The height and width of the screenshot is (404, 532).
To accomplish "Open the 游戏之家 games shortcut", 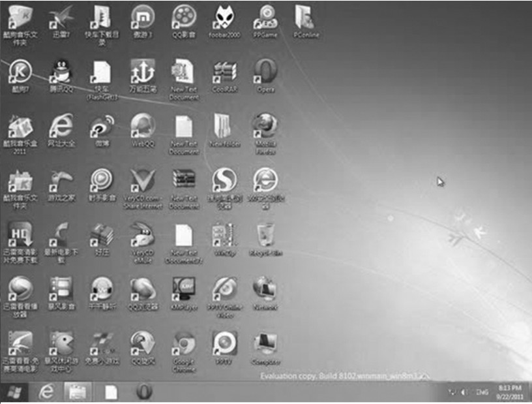I will (61, 185).
